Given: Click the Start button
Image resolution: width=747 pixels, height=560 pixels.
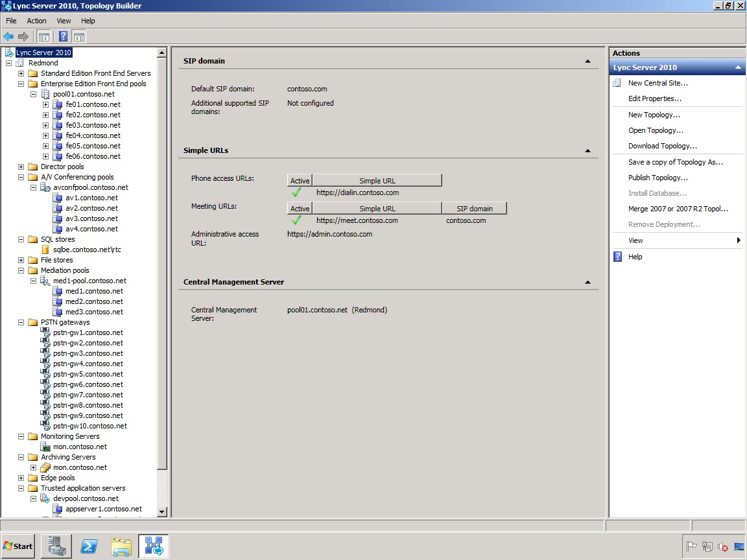Looking at the screenshot, I should 19,546.
